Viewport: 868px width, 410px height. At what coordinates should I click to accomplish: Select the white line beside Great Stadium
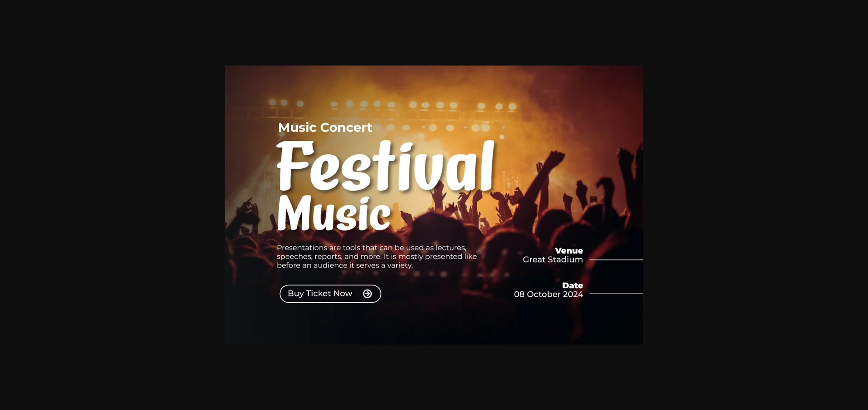[x=616, y=260]
